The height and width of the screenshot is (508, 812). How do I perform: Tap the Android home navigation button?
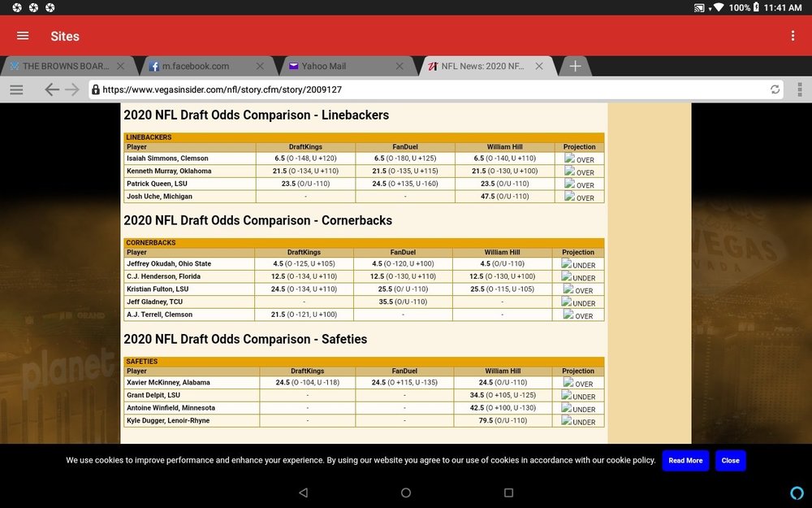click(x=406, y=493)
